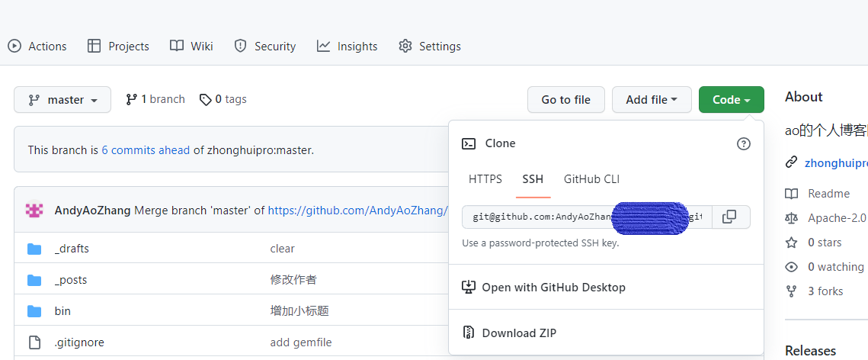Open the _drafts folder

tap(72, 249)
